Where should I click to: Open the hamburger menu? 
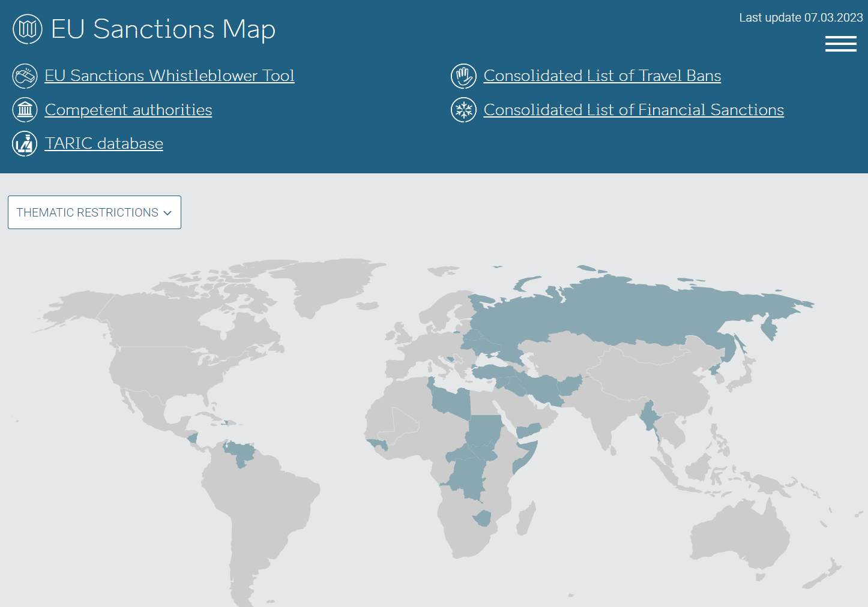(x=840, y=44)
